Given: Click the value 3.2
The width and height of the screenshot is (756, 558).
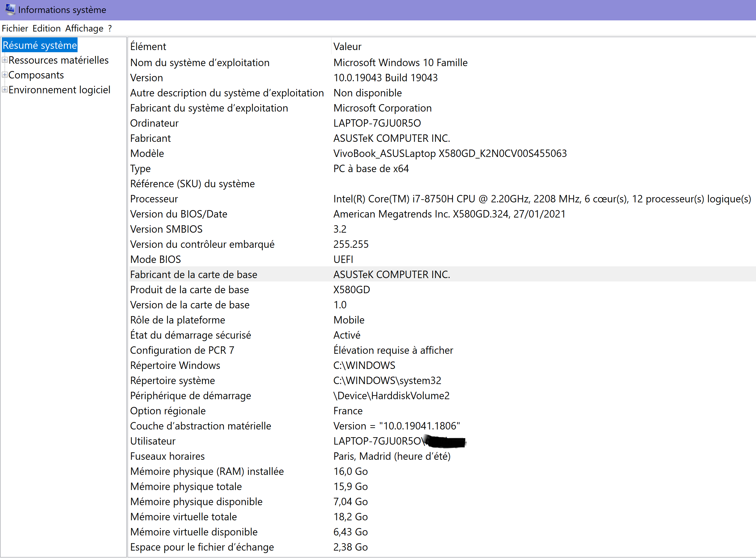Looking at the screenshot, I should point(340,229).
